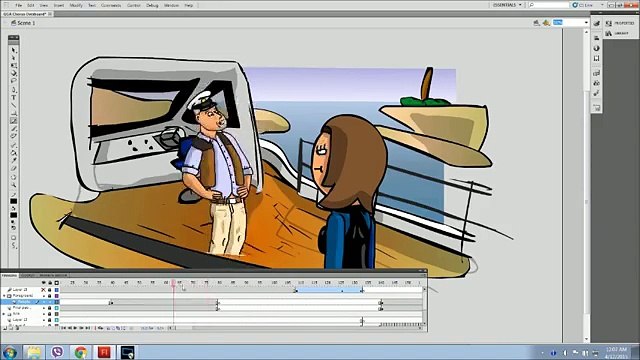640x360 pixels.
Task: Open the Project panel icon in dock
Action: click(x=596, y=108)
